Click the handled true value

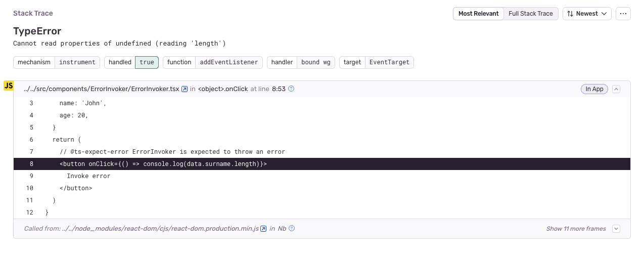(147, 62)
